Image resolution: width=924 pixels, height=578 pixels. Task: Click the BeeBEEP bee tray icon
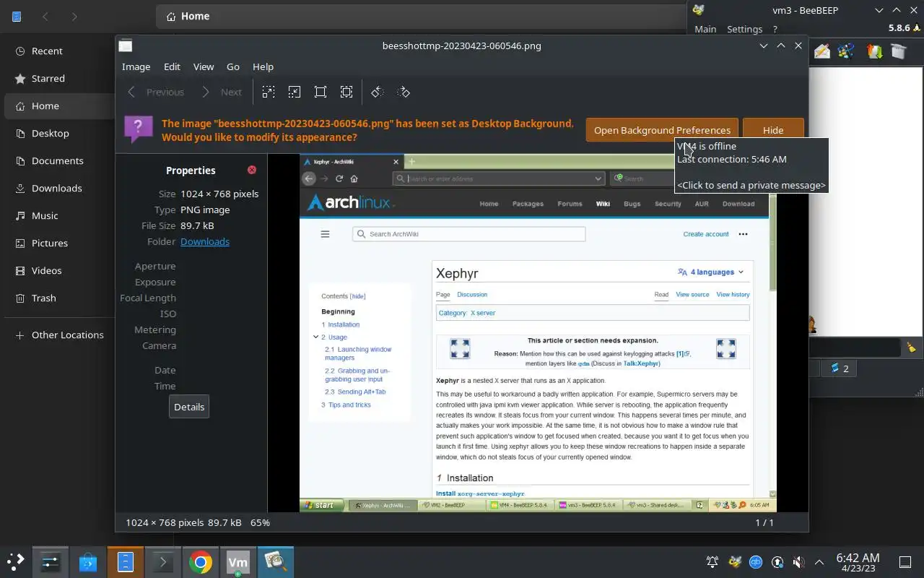[735, 561]
